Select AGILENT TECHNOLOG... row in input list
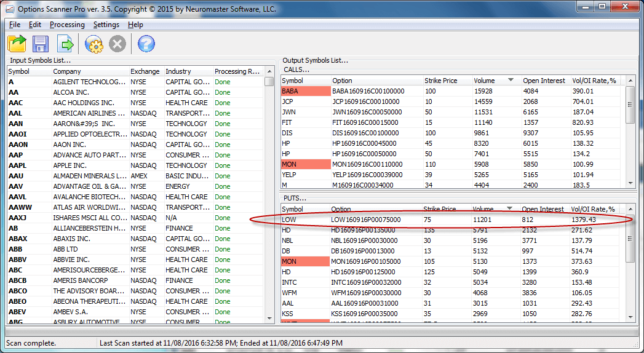The height and width of the screenshot is (353, 644). click(x=135, y=82)
